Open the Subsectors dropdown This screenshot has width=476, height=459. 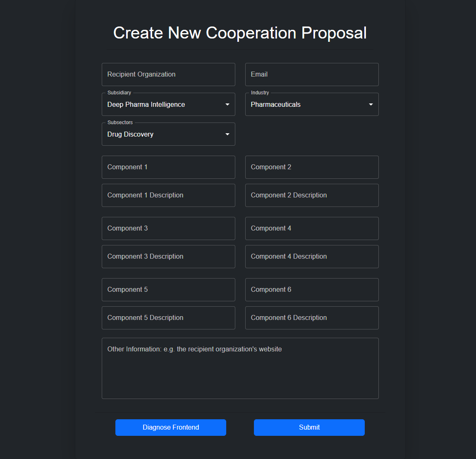168,134
